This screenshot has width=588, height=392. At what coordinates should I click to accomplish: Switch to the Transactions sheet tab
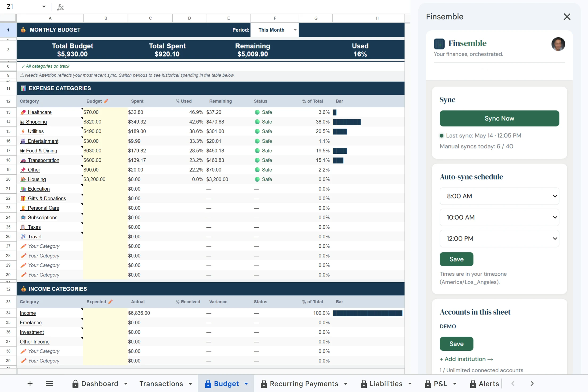coord(161,384)
